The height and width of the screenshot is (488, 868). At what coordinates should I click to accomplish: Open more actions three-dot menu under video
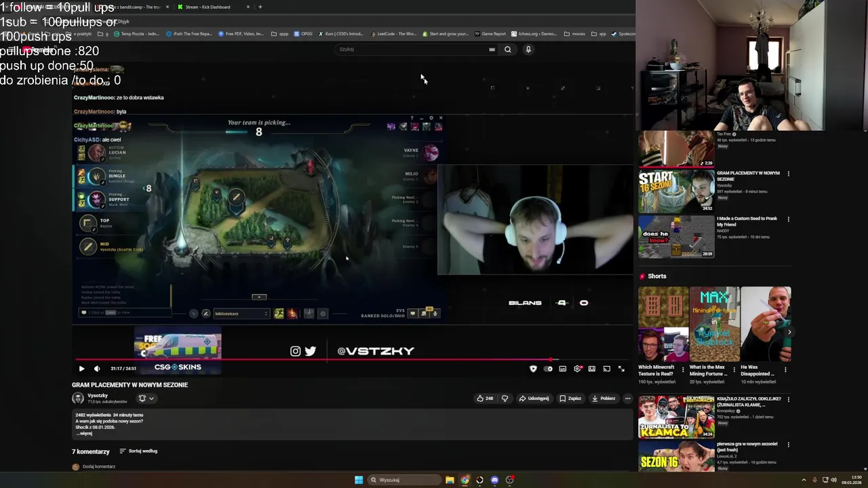pyautogui.click(x=628, y=399)
